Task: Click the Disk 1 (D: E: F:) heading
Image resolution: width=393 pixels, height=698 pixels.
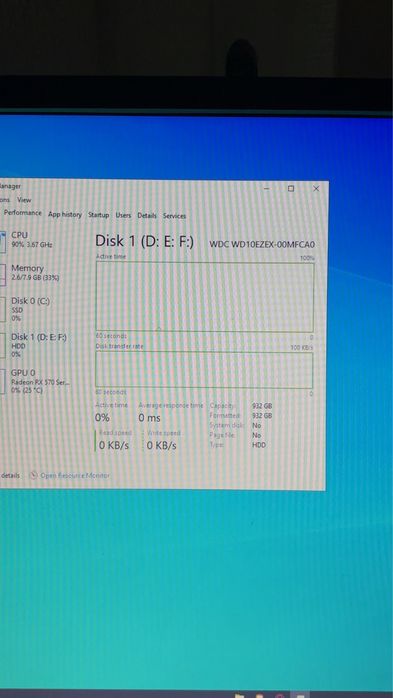Action: coord(145,241)
